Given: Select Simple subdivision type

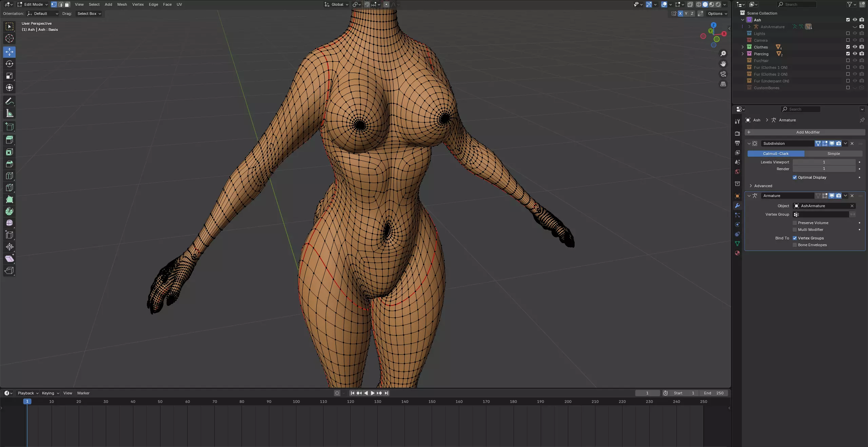Looking at the screenshot, I should (x=833, y=154).
